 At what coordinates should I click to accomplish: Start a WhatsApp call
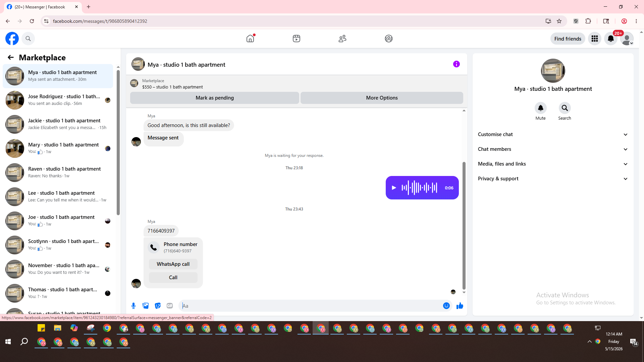point(173,264)
